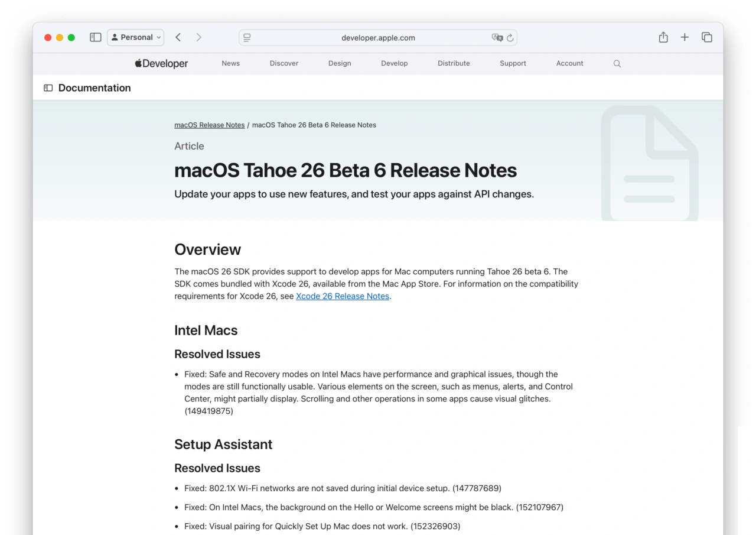Open developer site search
The height and width of the screenshot is (535, 756).
(x=617, y=63)
